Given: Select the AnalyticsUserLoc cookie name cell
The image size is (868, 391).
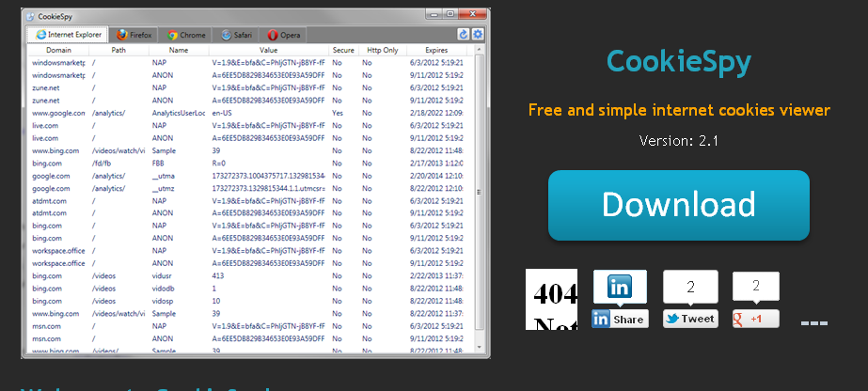Looking at the screenshot, I should point(179,113).
